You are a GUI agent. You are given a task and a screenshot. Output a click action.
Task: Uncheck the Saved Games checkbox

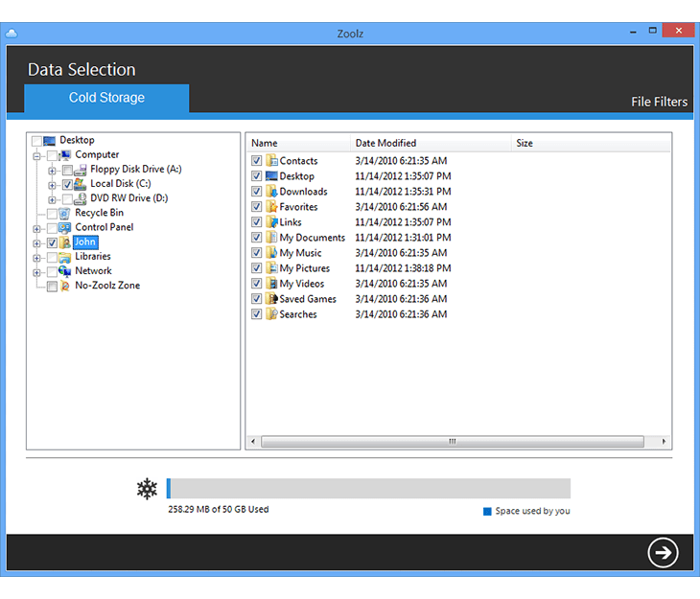(256, 299)
